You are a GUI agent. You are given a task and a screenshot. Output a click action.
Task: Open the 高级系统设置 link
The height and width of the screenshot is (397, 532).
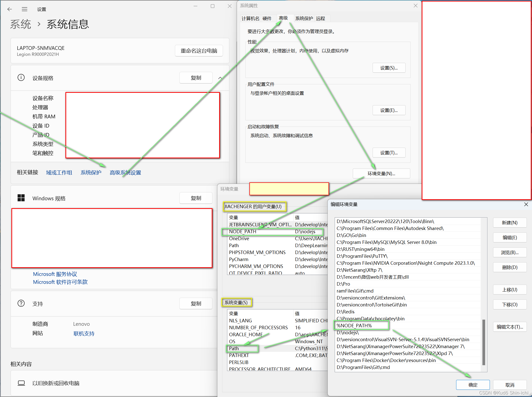coord(125,172)
